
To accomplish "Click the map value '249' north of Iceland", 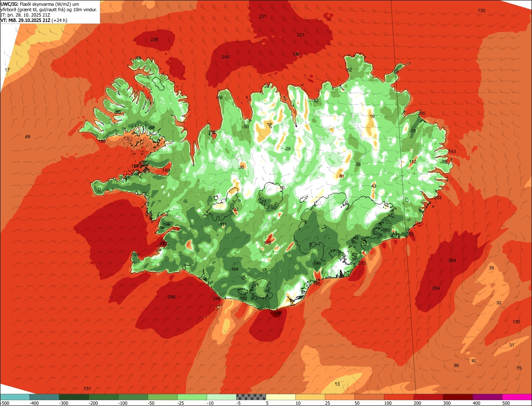I will 225,57.
